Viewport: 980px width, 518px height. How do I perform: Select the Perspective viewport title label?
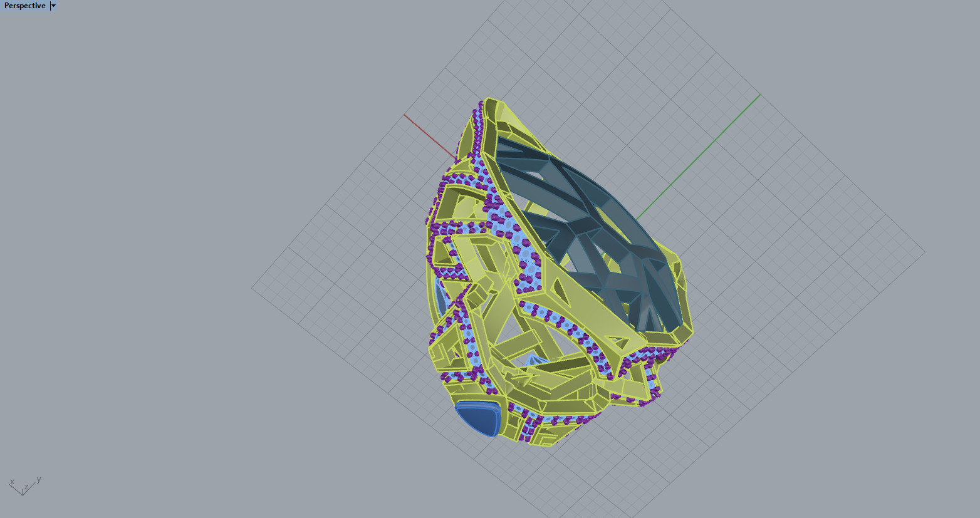click(25, 6)
